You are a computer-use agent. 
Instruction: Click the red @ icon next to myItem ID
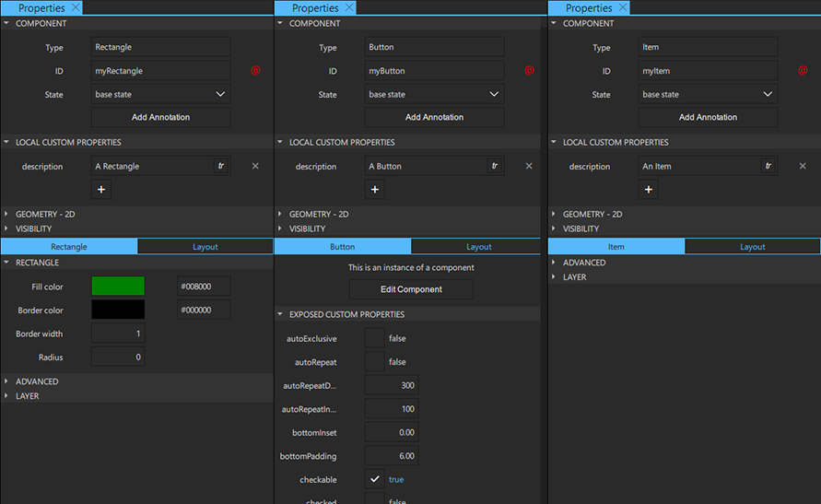(803, 70)
